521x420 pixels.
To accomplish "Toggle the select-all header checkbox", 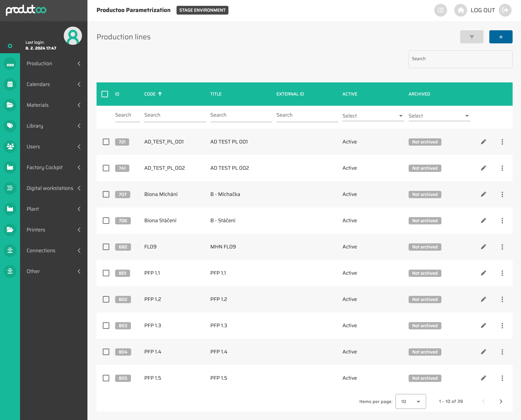I will 105,94.
